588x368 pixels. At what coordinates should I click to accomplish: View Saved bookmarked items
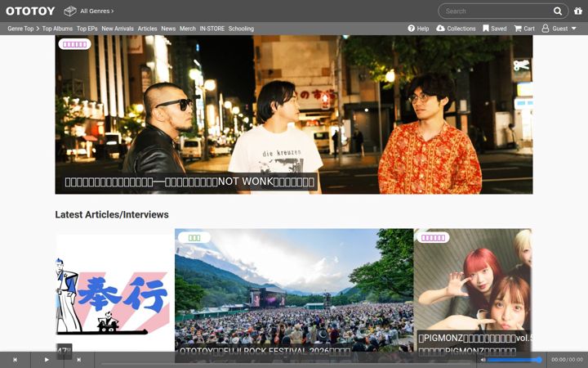click(x=495, y=29)
